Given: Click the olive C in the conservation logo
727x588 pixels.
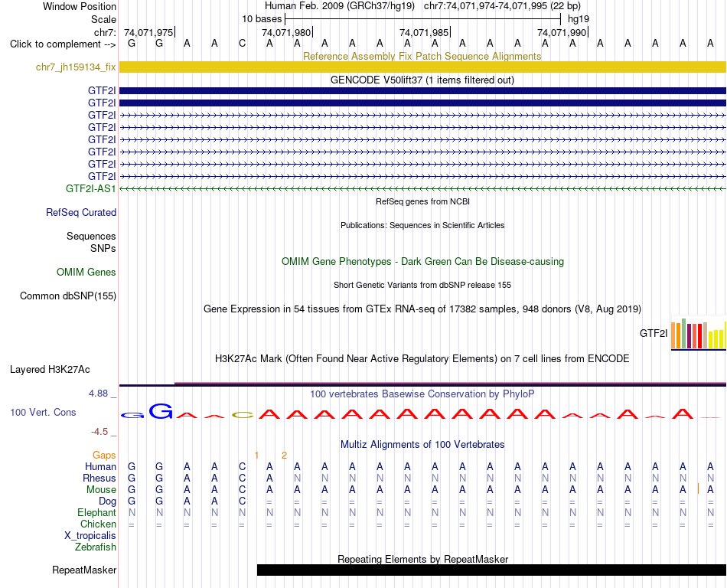Looking at the screenshot, I should [243, 415].
